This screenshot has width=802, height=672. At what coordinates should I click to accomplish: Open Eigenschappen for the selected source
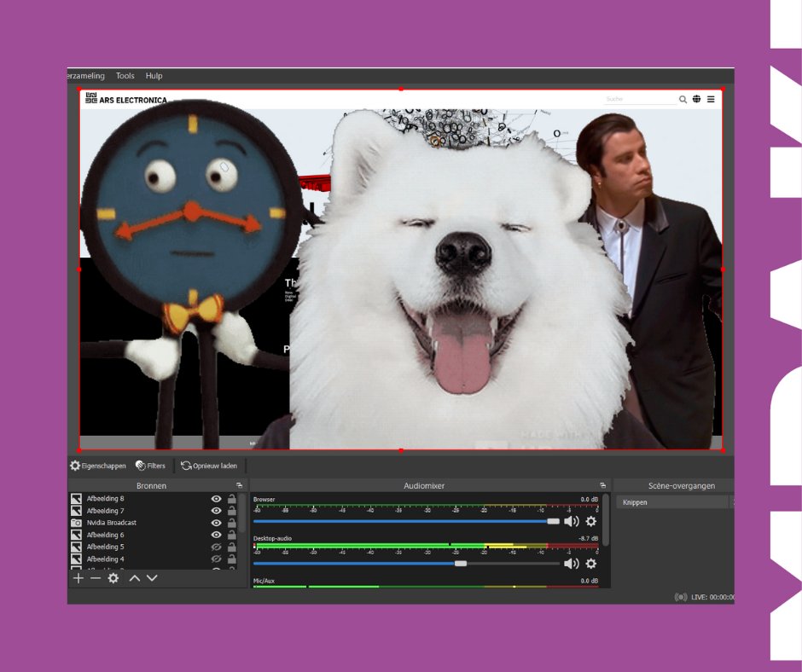[x=98, y=466]
